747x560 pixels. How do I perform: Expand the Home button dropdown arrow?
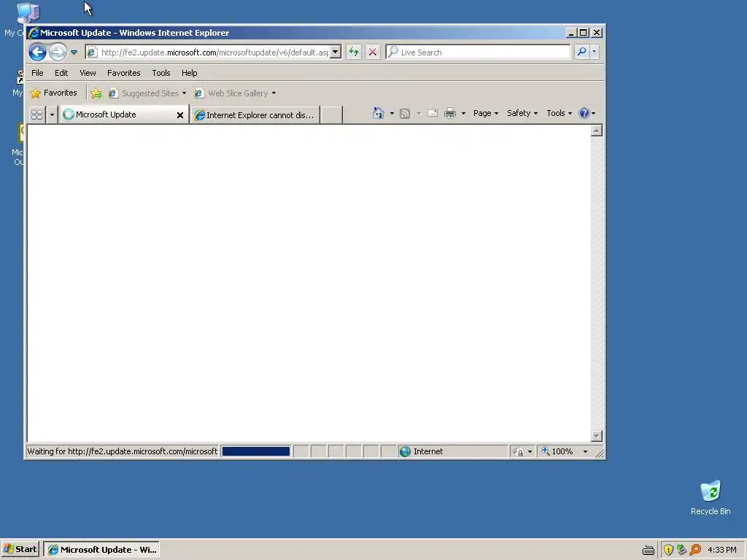click(392, 113)
